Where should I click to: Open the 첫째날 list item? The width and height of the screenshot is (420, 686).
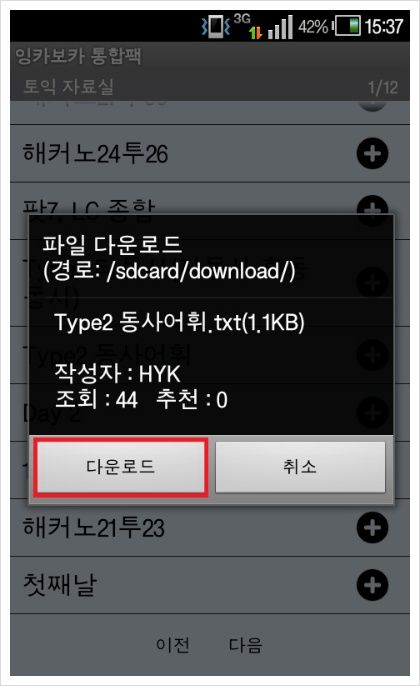coord(210,585)
